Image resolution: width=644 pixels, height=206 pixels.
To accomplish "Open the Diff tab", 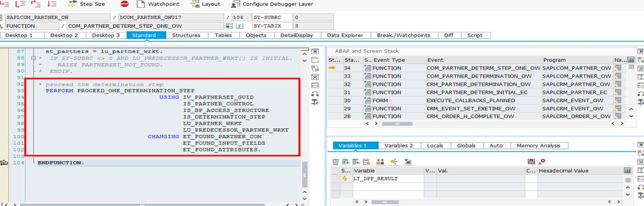I will (449, 35).
